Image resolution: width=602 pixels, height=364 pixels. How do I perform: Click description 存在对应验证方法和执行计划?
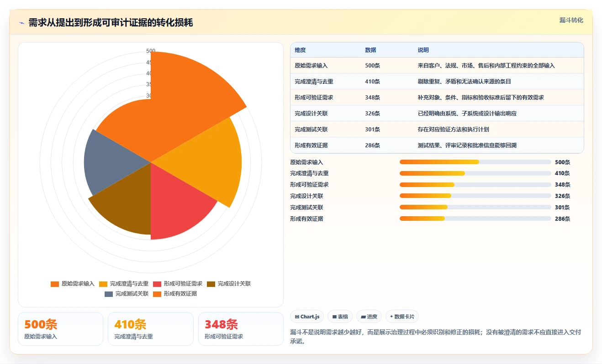coord(453,130)
